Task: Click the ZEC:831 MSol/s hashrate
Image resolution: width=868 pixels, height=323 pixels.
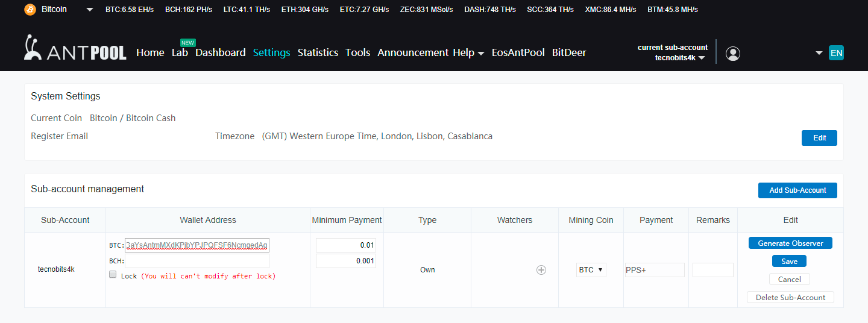Action: pos(426,10)
